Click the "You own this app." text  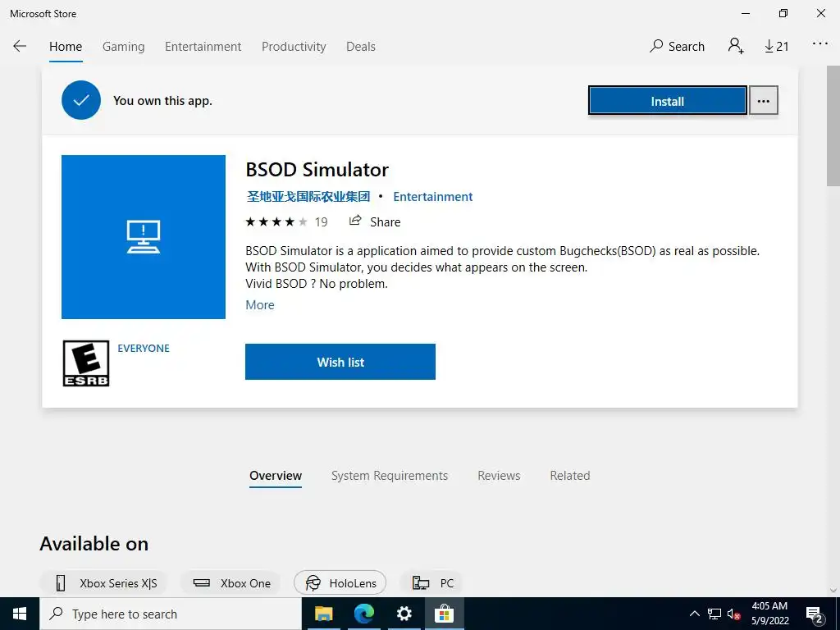(163, 101)
